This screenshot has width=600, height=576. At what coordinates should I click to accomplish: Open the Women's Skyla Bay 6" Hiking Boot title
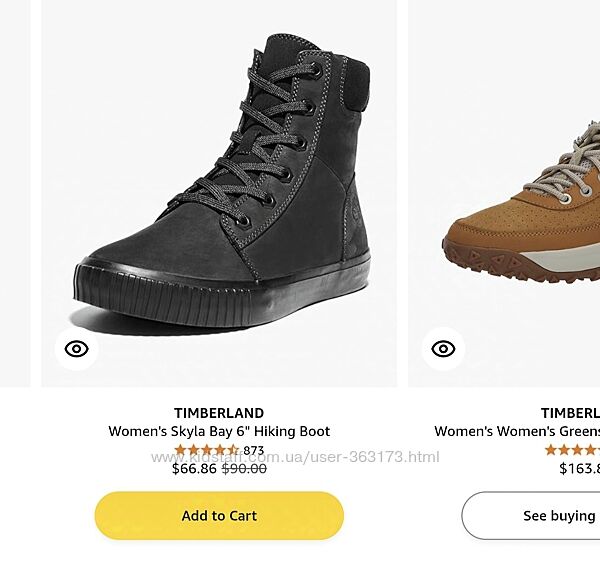[219, 432]
